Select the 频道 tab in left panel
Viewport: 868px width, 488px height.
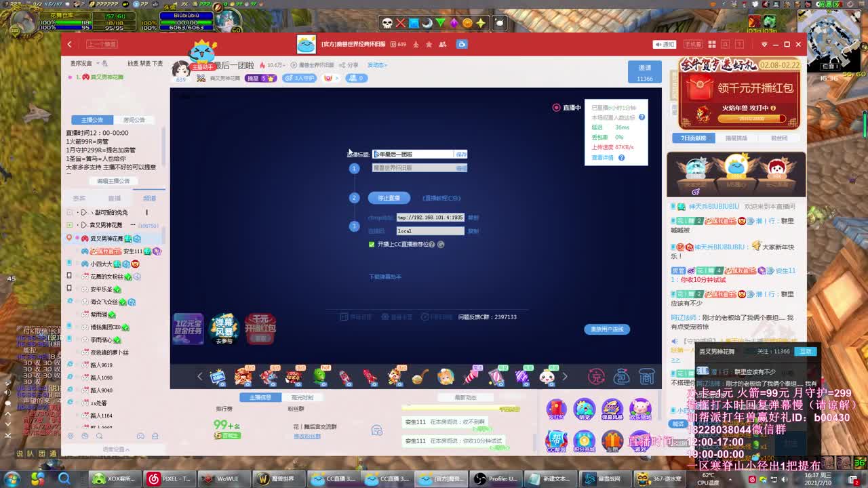point(149,199)
